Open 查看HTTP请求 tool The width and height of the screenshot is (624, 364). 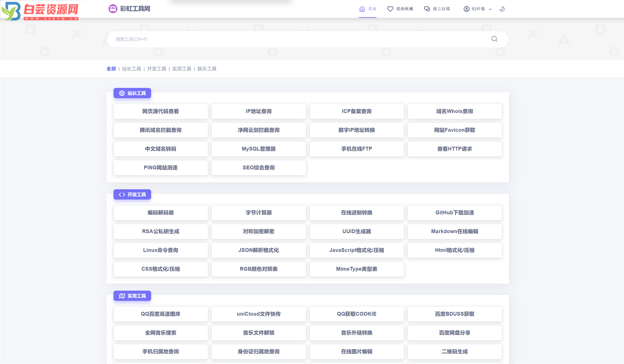tap(455, 149)
